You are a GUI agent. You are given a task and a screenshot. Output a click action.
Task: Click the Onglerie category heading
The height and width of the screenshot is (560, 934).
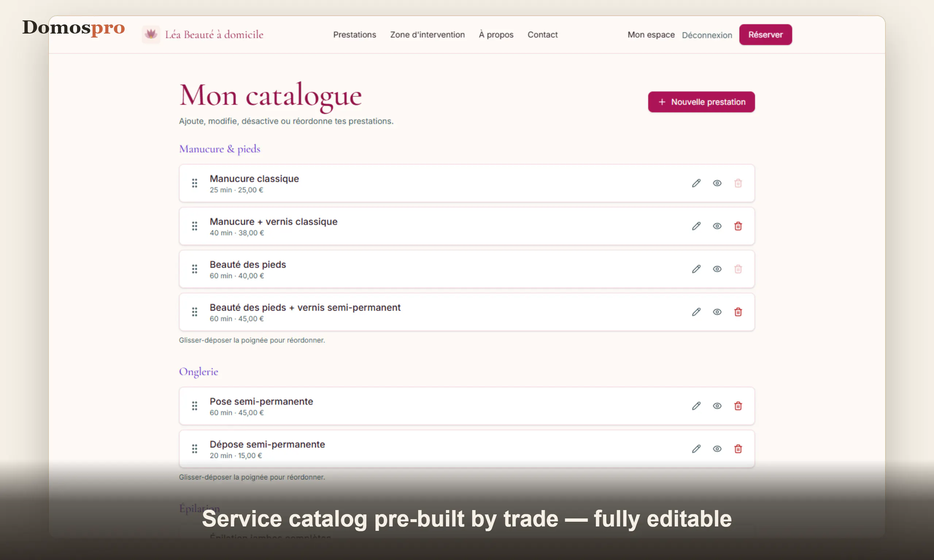pos(198,372)
